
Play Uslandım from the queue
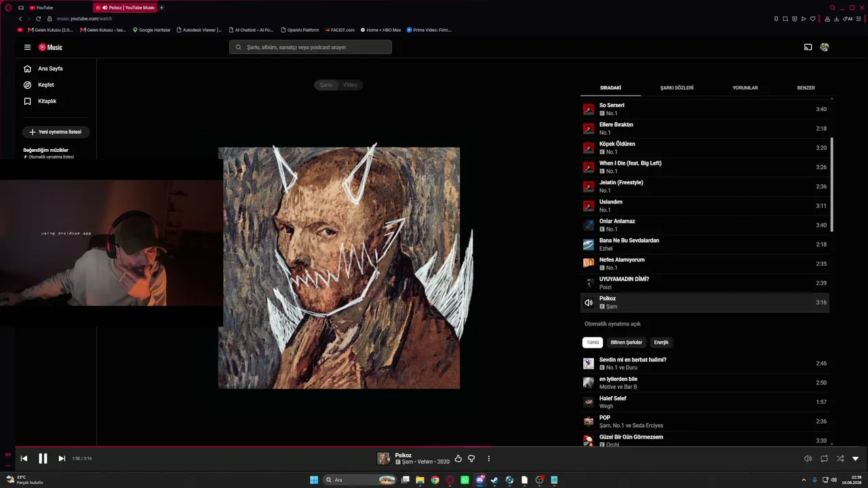[x=705, y=206]
